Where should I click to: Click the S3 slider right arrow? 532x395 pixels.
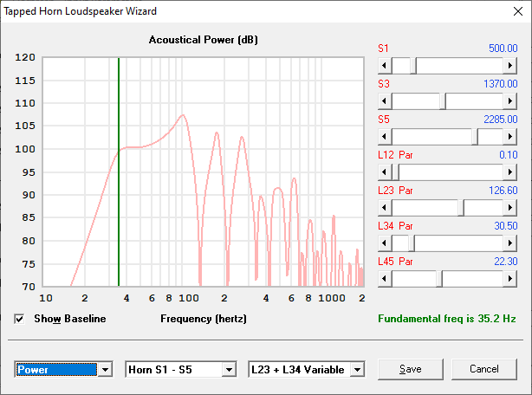510,101
